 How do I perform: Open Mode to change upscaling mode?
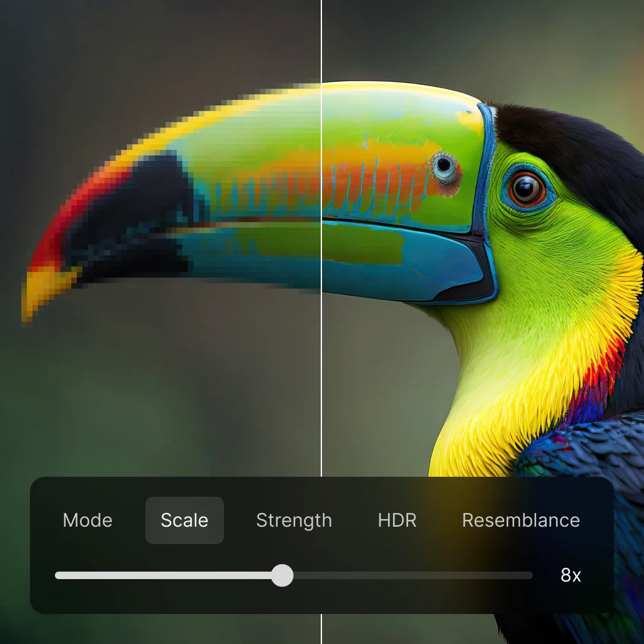point(87,520)
